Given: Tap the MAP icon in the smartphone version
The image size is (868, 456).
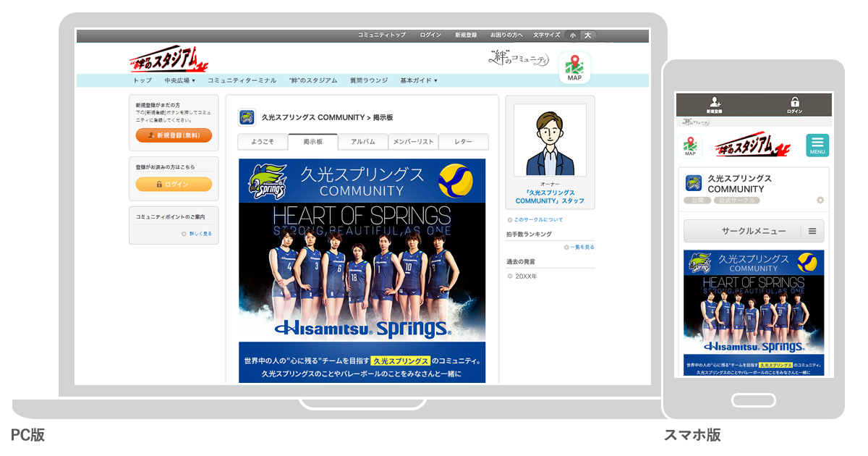Looking at the screenshot, I should [x=690, y=145].
